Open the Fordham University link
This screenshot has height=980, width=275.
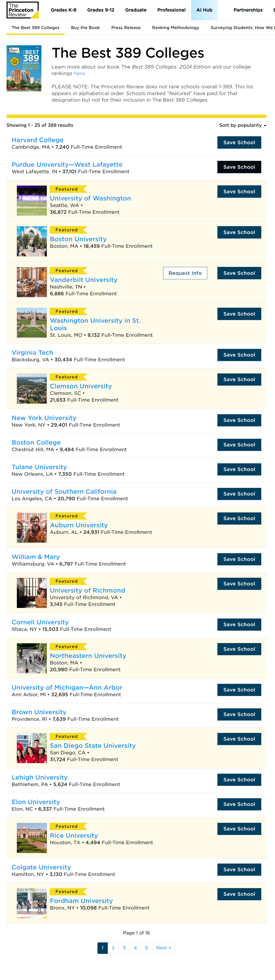81,900
